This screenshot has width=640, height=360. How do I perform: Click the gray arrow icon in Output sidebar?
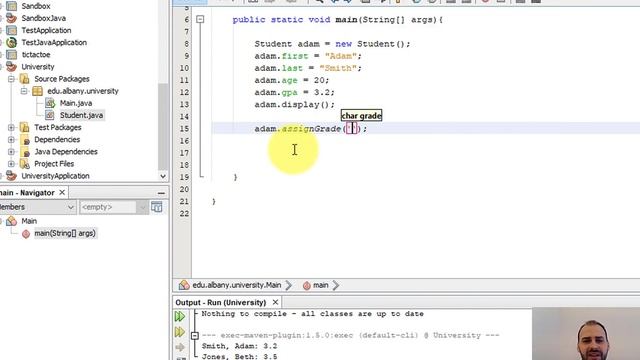click(x=180, y=347)
